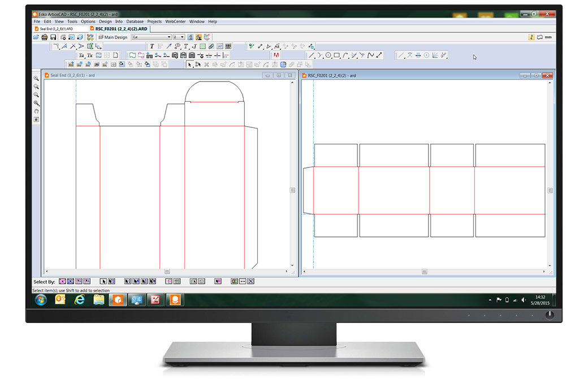Select the Zoom tool in the left sidebar
The width and height of the screenshot is (588, 379).
[x=36, y=79]
